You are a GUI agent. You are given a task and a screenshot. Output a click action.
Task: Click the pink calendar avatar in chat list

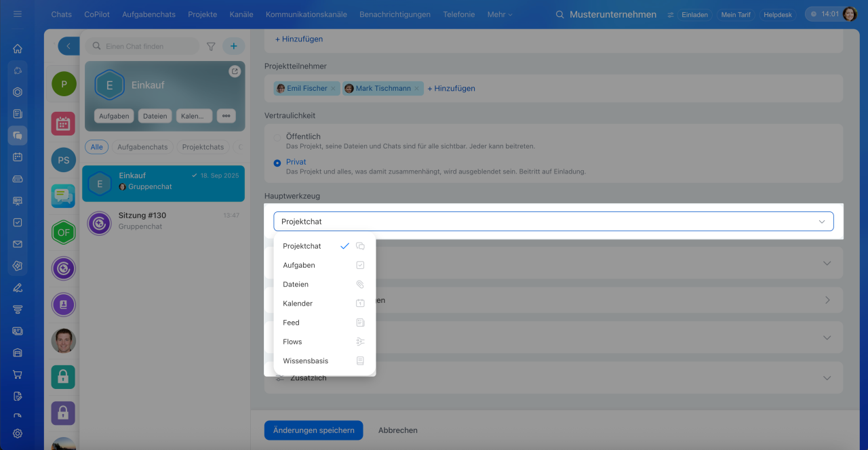coord(63,123)
